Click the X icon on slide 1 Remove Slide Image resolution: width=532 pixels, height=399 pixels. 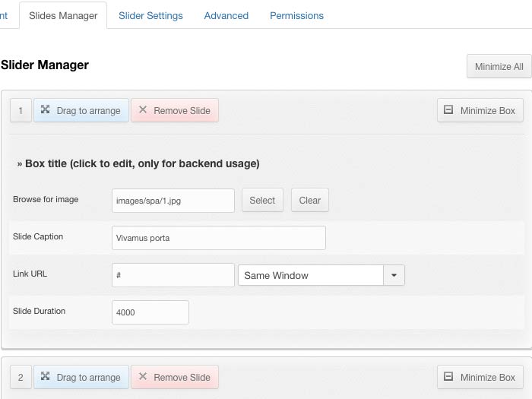[143, 110]
